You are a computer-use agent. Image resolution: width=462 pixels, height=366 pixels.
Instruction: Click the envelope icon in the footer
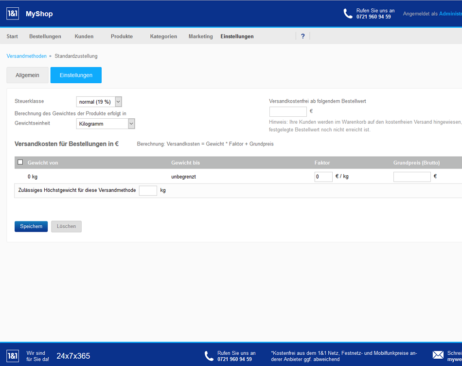pos(438,355)
